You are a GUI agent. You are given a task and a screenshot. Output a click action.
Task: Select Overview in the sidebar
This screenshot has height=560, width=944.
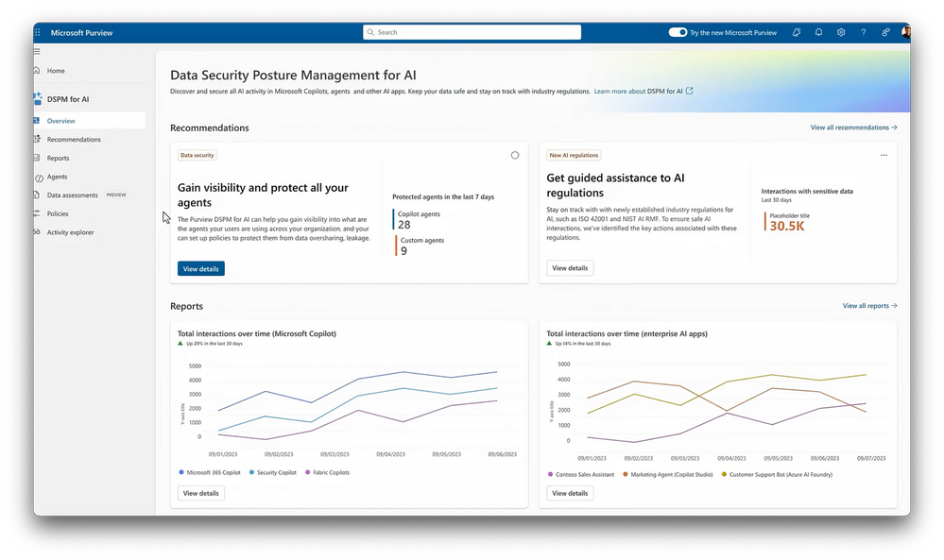tap(89, 121)
